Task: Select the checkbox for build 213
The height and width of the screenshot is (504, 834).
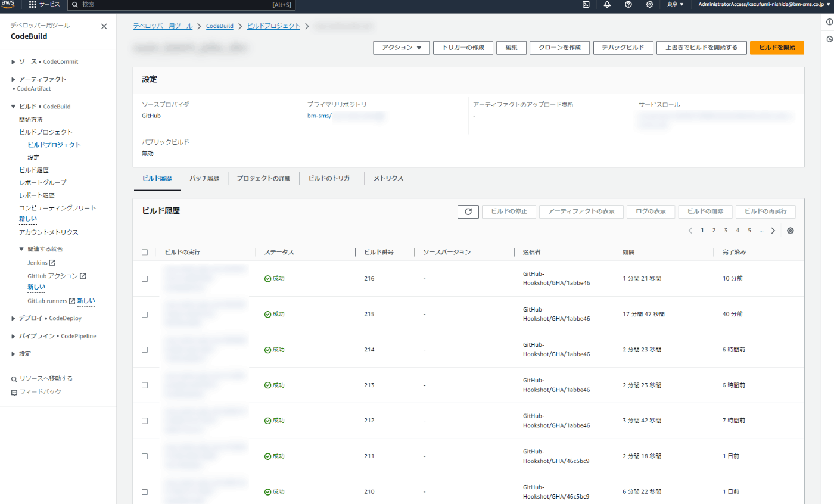Action: (x=145, y=385)
